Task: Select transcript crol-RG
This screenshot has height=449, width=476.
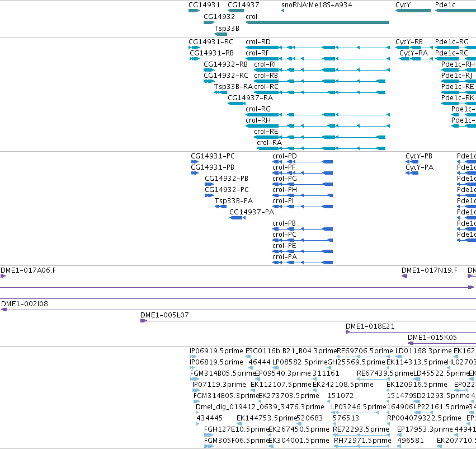Action: [x=318, y=115]
